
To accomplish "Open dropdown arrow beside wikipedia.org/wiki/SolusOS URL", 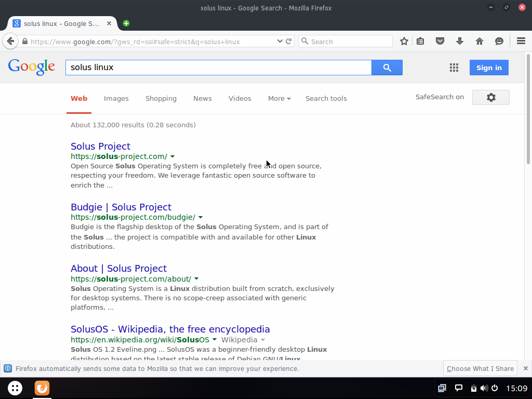I will coord(215,340).
